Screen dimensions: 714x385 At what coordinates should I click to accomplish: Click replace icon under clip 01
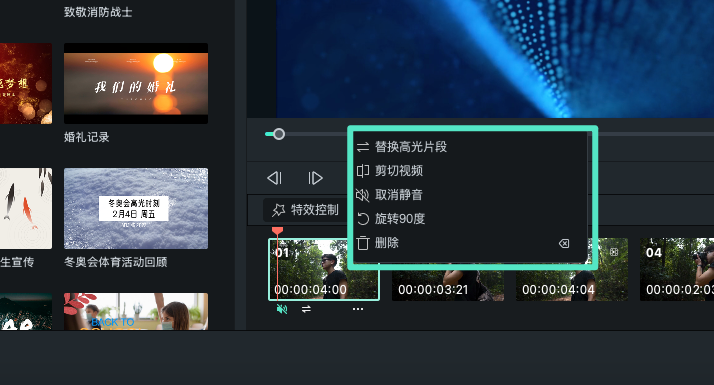pyautogui.click(x=306, y=309)
